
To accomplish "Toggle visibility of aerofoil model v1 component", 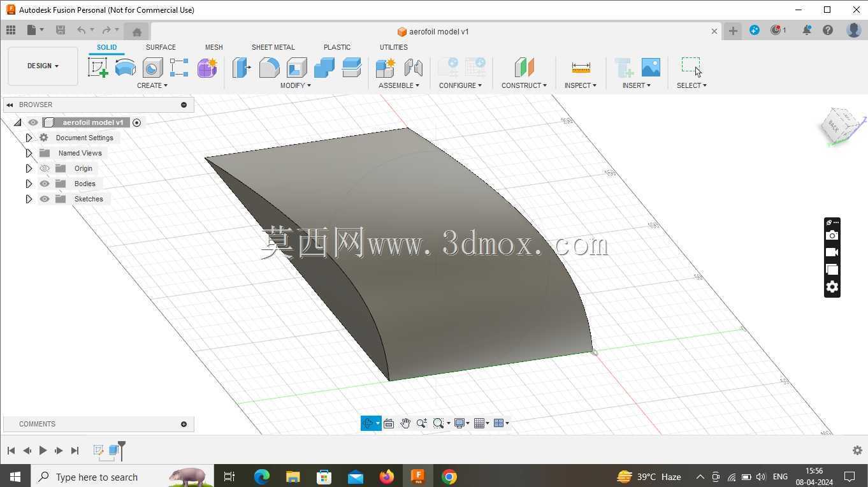I will coord(33,122).
